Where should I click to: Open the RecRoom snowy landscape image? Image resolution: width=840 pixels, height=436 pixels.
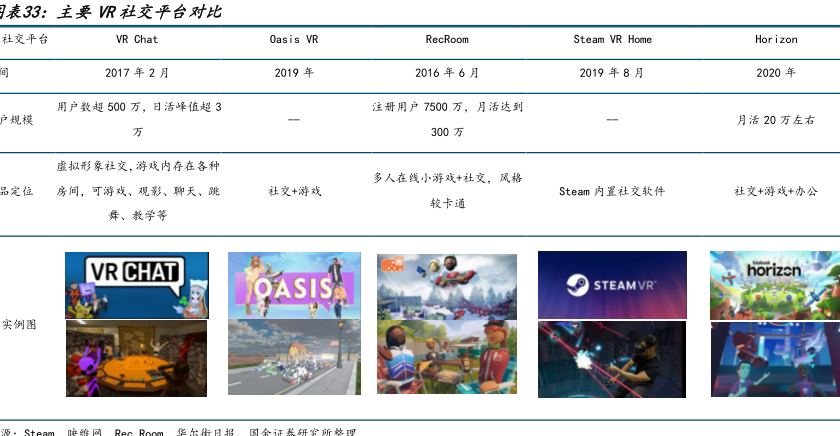point(447,287)
